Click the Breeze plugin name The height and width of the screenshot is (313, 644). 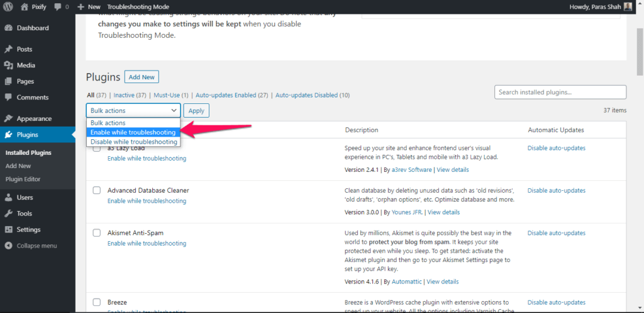117,302
